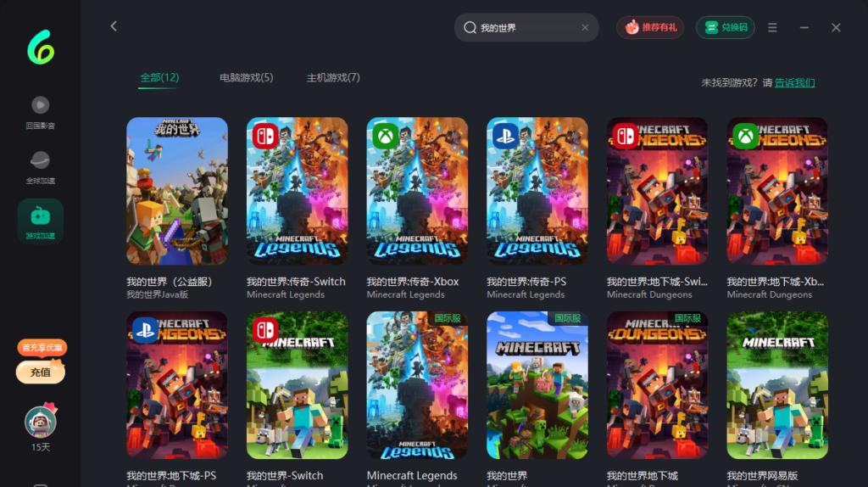
Task: Click the 我的世界:传奇-Xbox title text
Action: pyautogui.click(x=413, y=282)
